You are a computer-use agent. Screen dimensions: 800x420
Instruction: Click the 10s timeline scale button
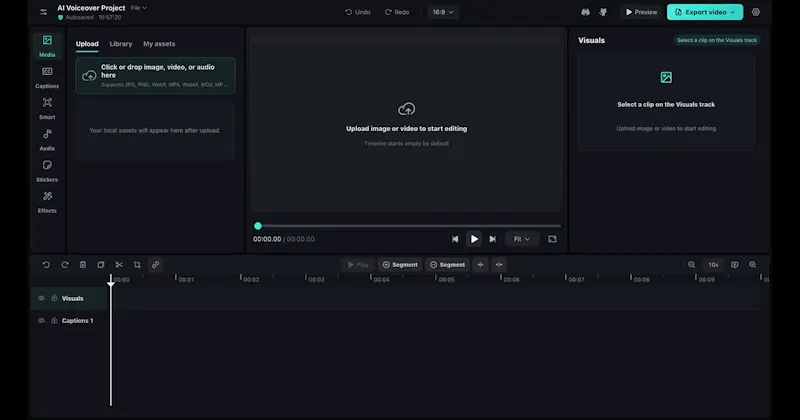click(x=713, y=264)
